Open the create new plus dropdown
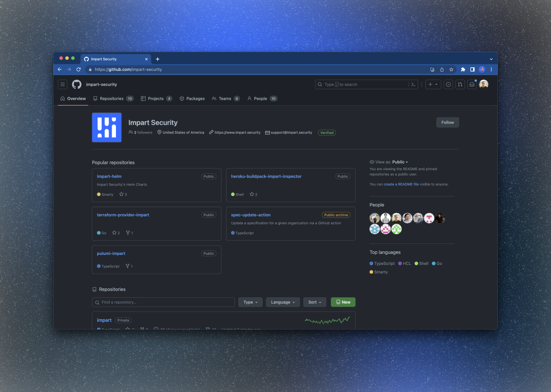 [x=433, y=85]
